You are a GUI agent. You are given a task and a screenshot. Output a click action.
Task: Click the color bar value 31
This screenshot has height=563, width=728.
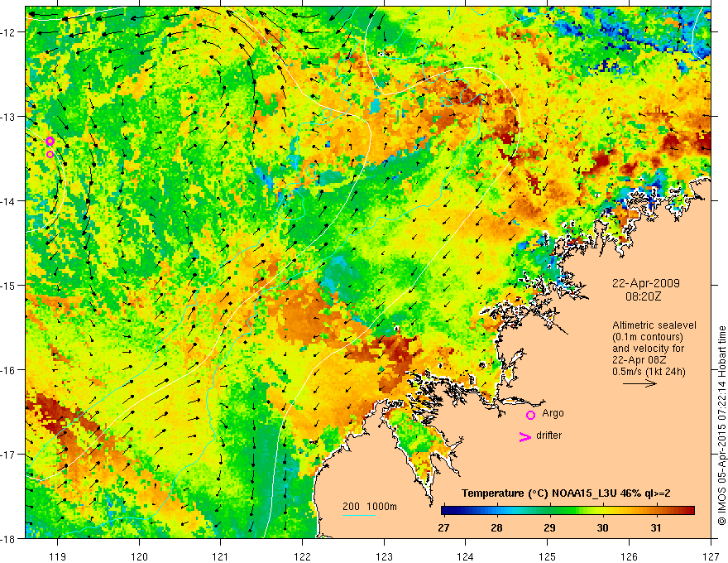click(x=655, y=528)
